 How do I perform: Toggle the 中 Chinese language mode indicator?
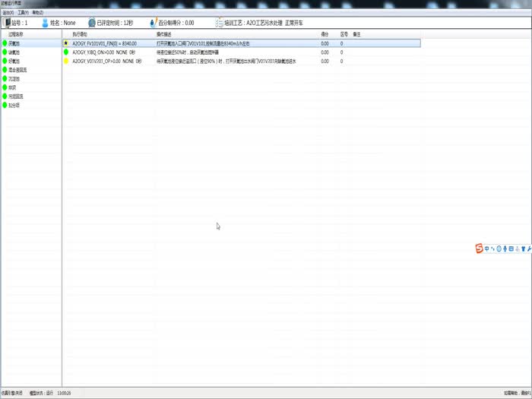pyautogui.click(x=487, y=249)
